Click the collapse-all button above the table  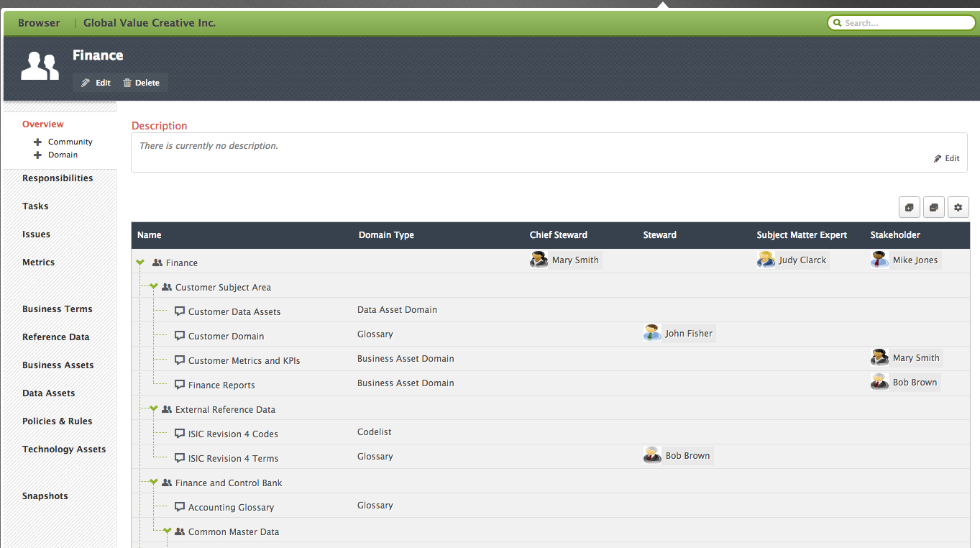point(934,207)
